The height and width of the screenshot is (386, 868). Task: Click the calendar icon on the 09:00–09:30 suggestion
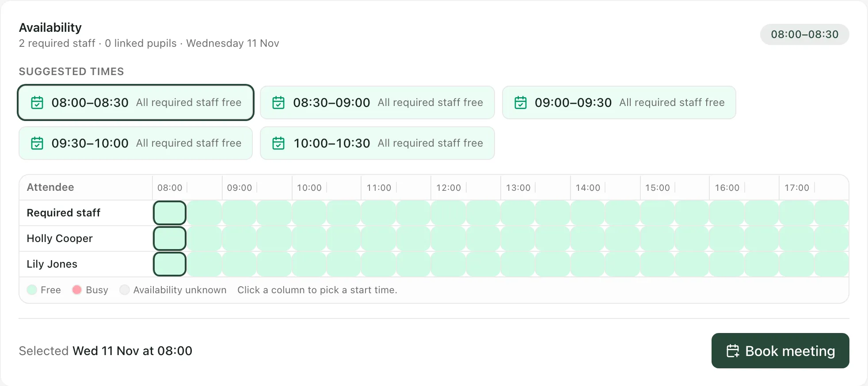[521, 102]
